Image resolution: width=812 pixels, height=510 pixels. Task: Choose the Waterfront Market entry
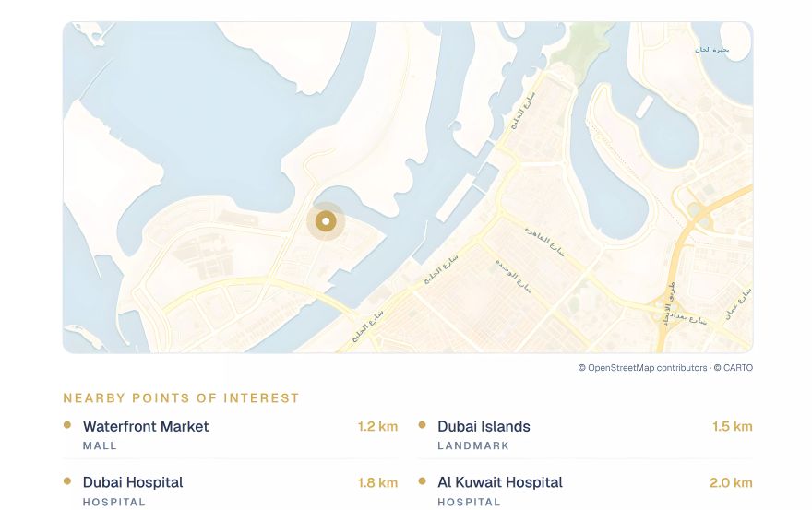[231, 434]
